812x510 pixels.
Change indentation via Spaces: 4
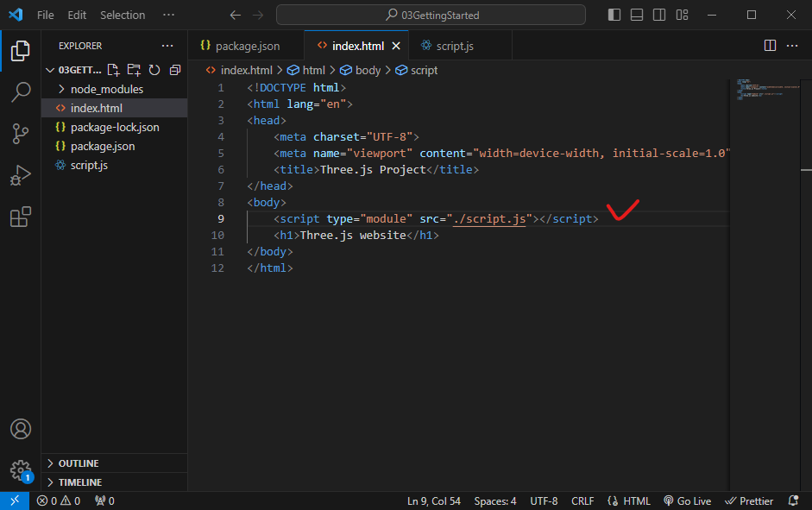point(495,501)
